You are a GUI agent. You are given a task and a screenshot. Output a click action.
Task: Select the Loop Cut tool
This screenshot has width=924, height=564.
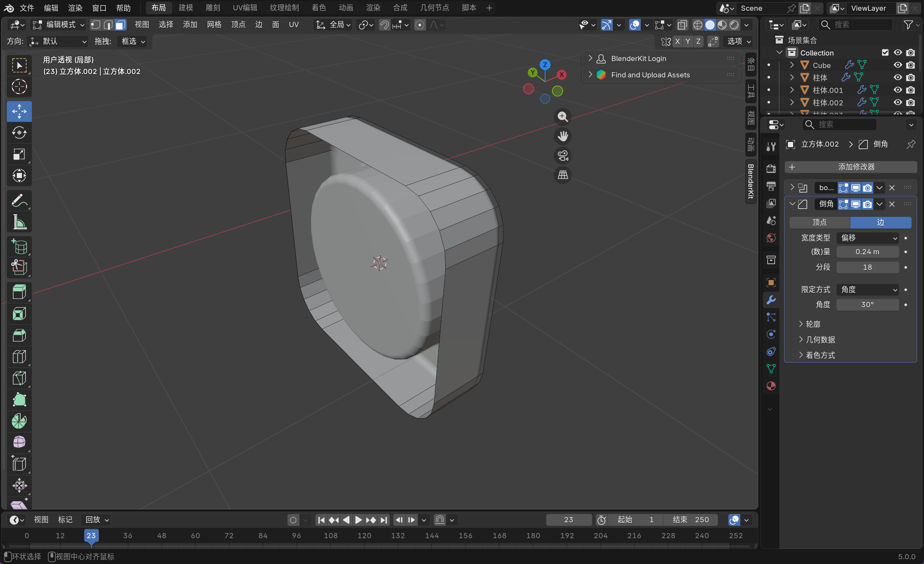click(19, 356)
